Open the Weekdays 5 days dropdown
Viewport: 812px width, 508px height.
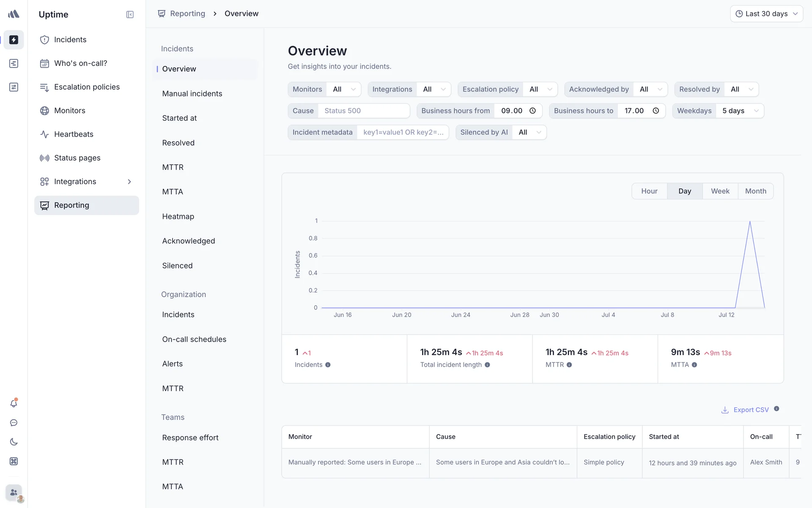(x=740, y=111)
